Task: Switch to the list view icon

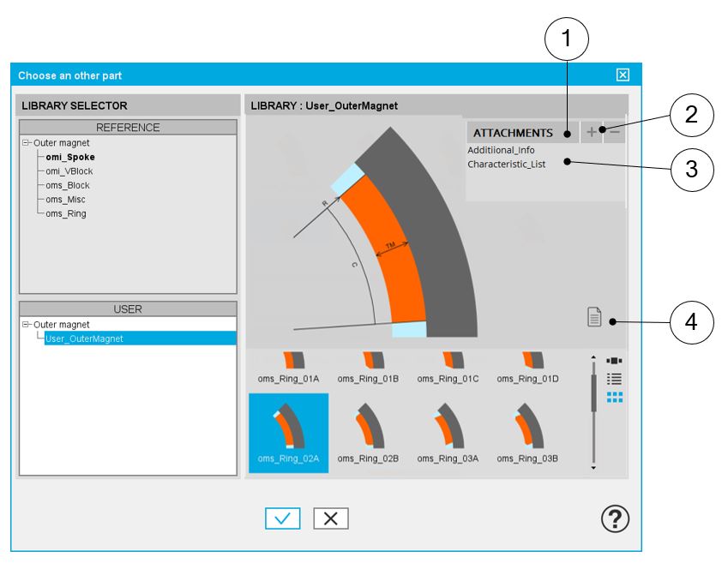Action: tap(614, 378)
